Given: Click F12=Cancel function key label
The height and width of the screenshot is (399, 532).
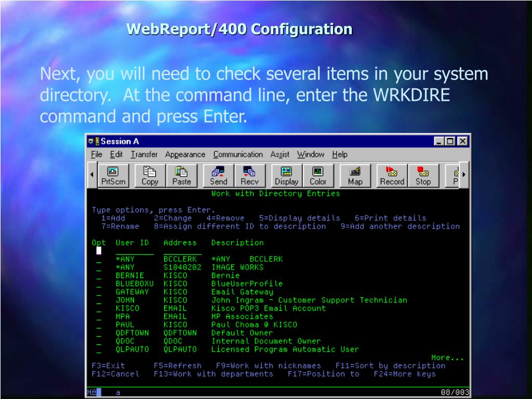Looking at the screenshot, I should pos(116,374).
